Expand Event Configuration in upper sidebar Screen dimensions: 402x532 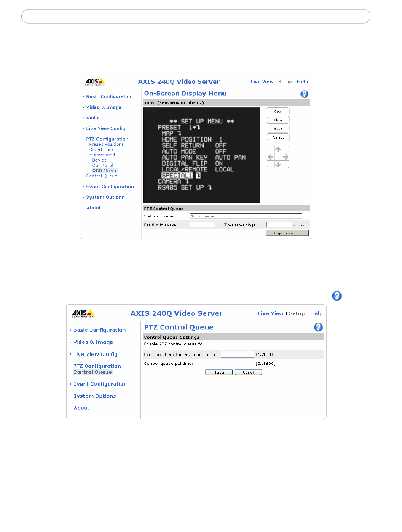pos(110,187)
